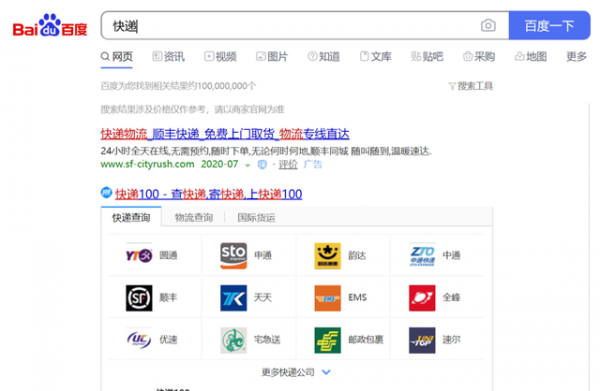The height and width of the screenshot is (391, 600).
Task: Select the YTO 圆通 courier logo
Action: click(x=139, y=255)
